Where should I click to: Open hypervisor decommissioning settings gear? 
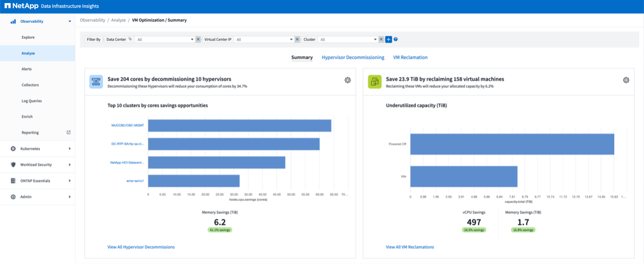coord(347,80)
